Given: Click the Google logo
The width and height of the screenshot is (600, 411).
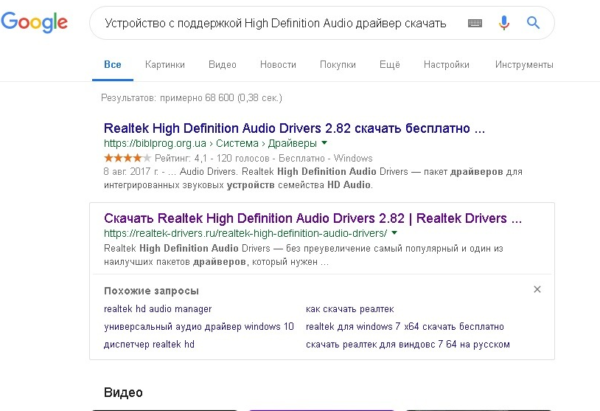Looking at the screenshot, I should pyautogui.click(x=34, y=22).
